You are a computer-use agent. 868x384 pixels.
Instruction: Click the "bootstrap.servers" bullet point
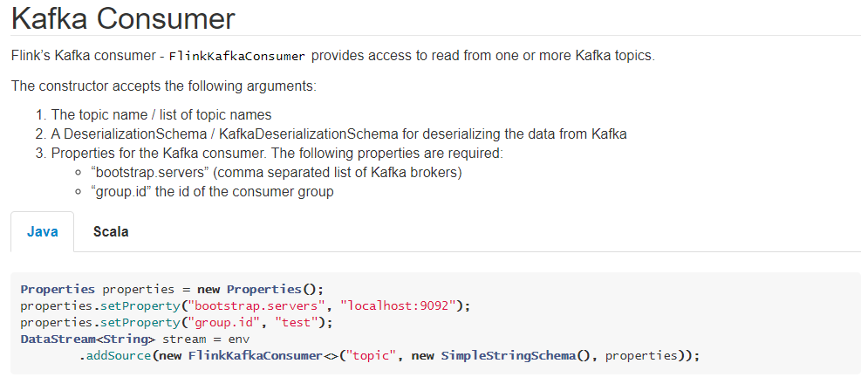tap(276, 173)
